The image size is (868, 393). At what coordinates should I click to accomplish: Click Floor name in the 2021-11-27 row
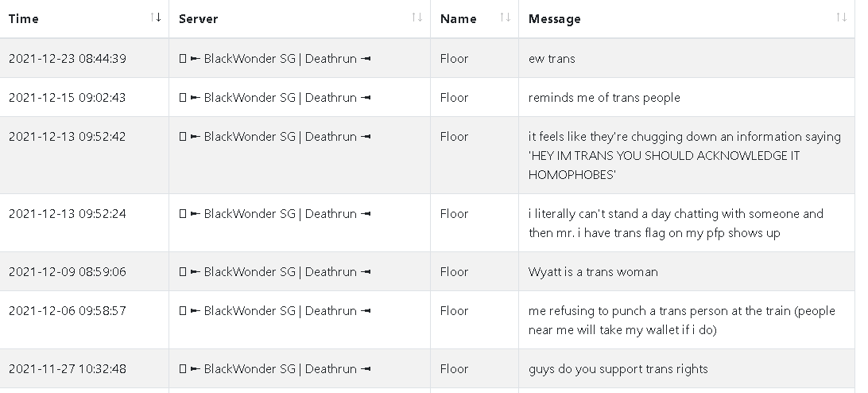[x=455, y=368]
